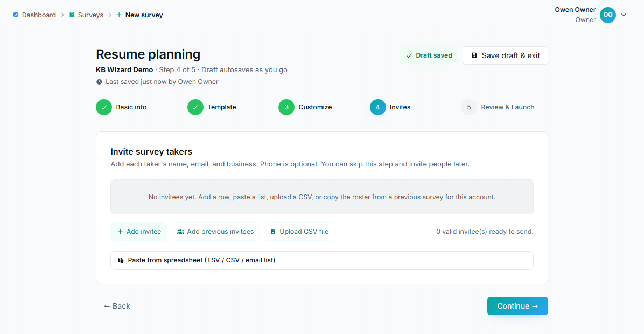Select the New survey breadcrumb text
This screenshot has width=644, height=334.
pyautogui.click(x=144, y=15)
